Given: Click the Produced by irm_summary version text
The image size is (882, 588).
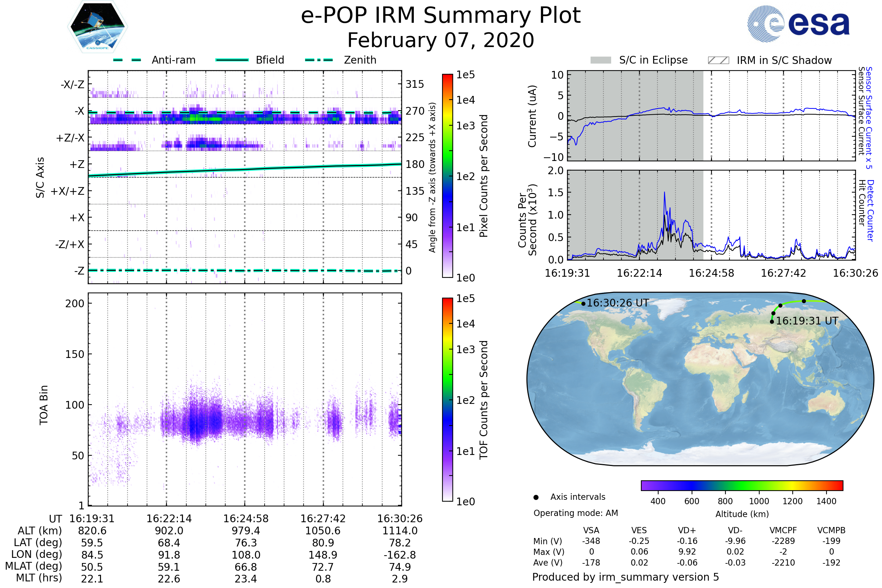Looking at the screenshot, I should 625,577.
